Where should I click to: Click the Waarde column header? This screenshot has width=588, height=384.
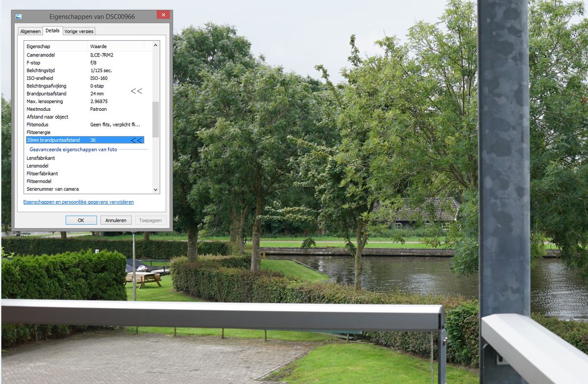(116, 46)
